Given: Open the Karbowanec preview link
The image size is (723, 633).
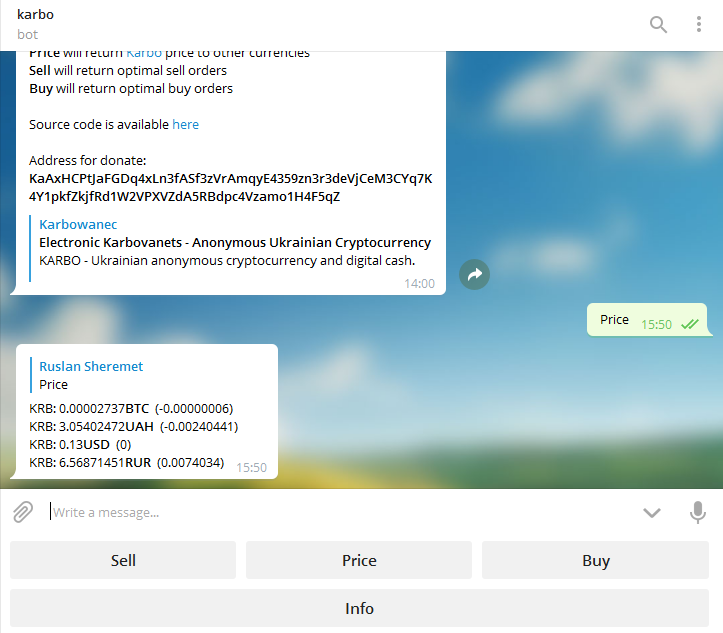Looking at the screenshot, I should tap(78, 225).
